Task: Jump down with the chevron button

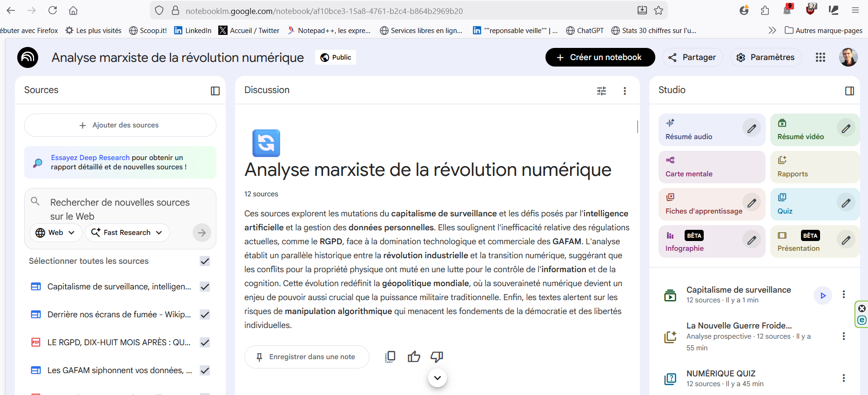Action: click(x=437, y=378)
